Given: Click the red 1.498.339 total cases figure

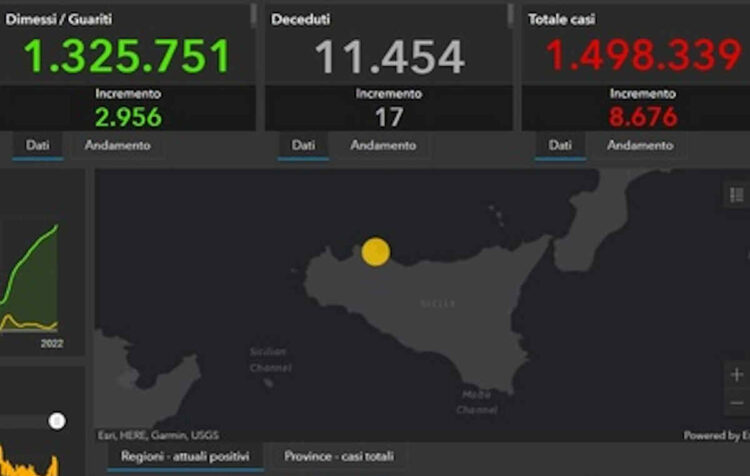Looking at the screenshot, I should click(643, 57).
